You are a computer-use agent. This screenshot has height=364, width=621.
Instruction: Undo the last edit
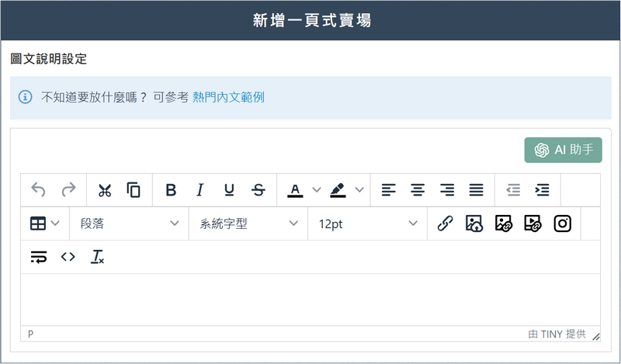[x=38, y=190]
